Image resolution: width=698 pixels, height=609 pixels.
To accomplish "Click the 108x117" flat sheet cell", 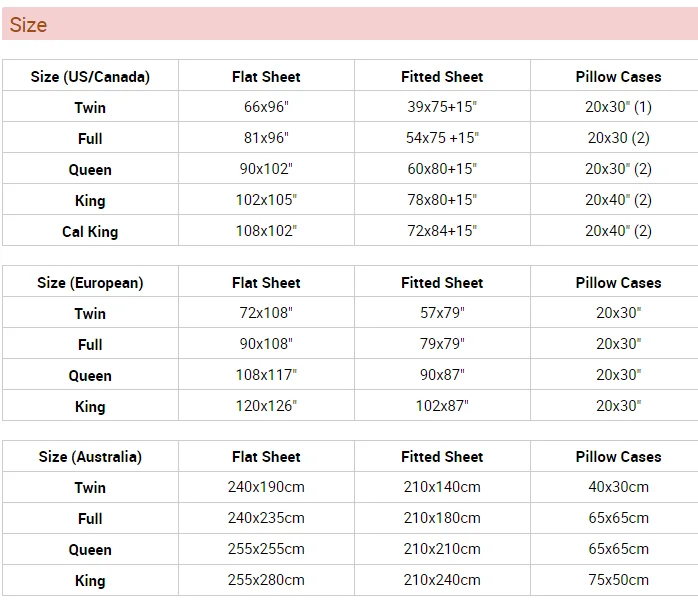I will click(266, 375).
